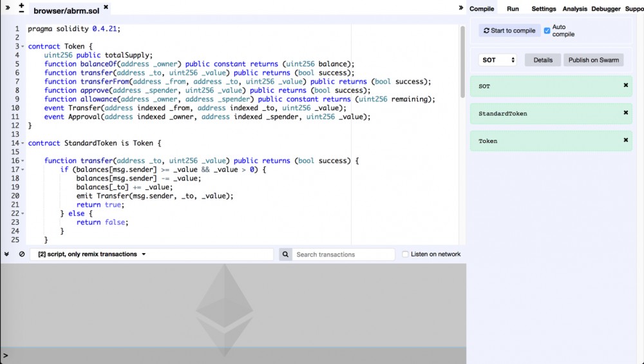Dismiss the Token compile result box
Viewport: 644px width, 364px height.
[x=626, y=140]
